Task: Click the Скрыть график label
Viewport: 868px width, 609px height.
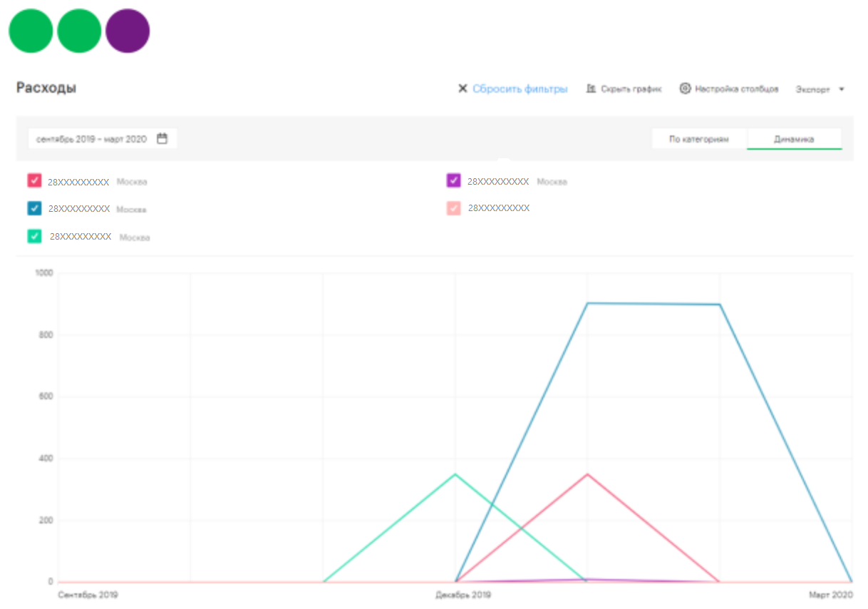Action: (x=631, y=89)
